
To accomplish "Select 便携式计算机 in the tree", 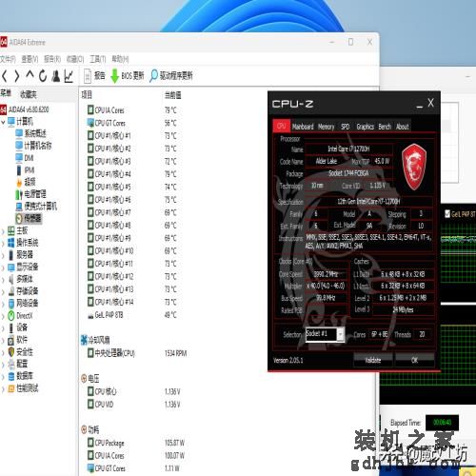I will (36, 207).
